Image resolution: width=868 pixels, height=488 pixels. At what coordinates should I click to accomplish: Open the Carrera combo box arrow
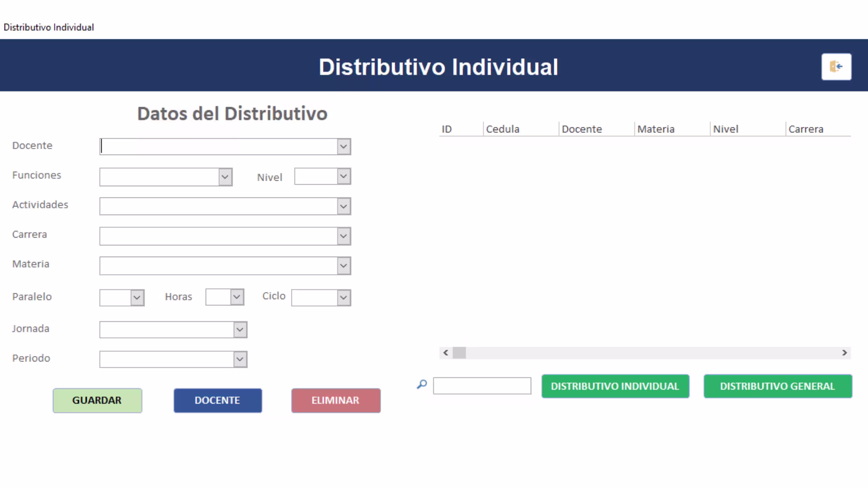pos(344,236)
